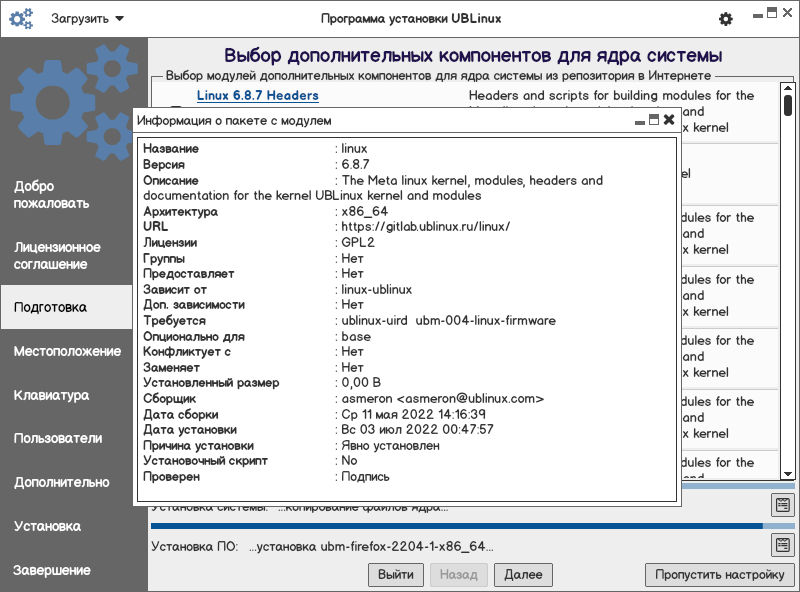800x592 pixels.
Task: Open software installation log icon
Action: tap(782, 545)
